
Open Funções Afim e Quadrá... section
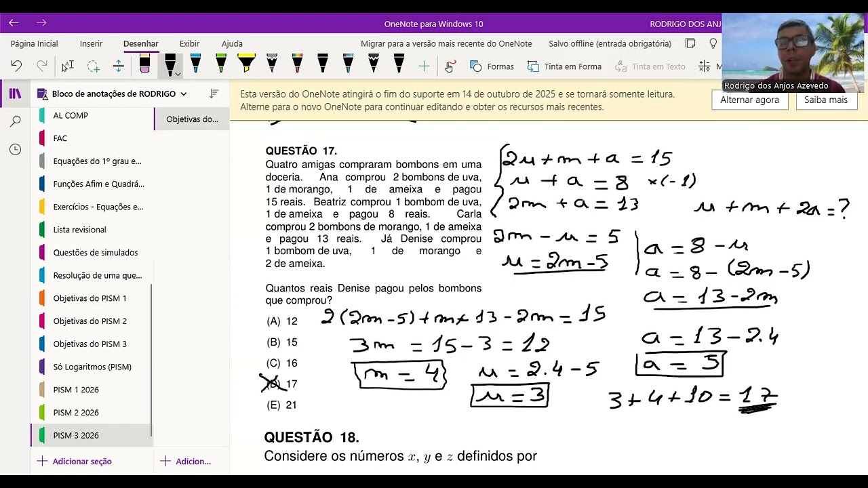click(x=92, y=184)
